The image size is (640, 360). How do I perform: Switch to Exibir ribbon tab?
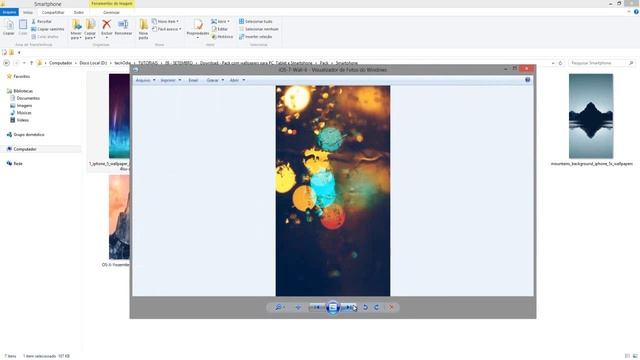[78, 12]
